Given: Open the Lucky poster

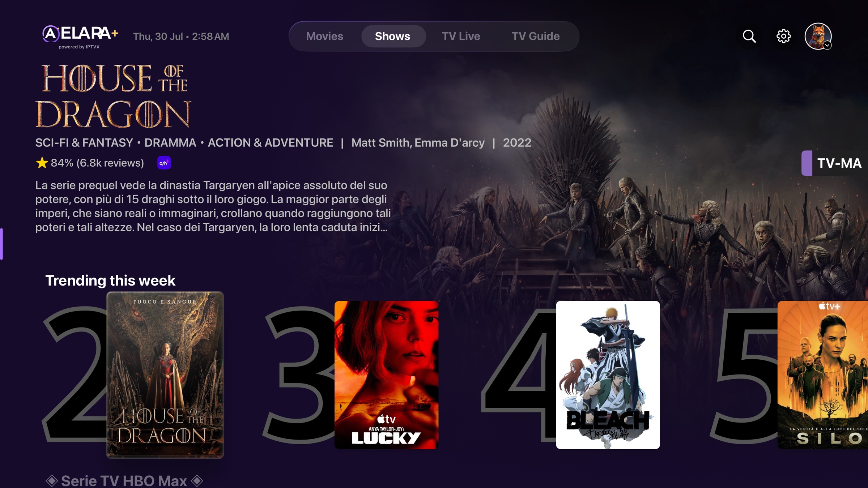Looking at the screenshot, I should [386, 375].
